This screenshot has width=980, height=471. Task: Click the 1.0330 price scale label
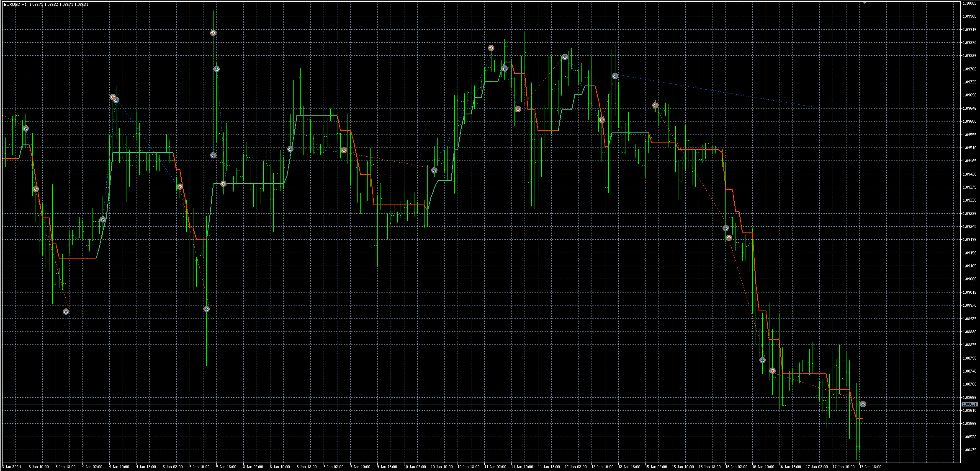click(x=970, y=200)
